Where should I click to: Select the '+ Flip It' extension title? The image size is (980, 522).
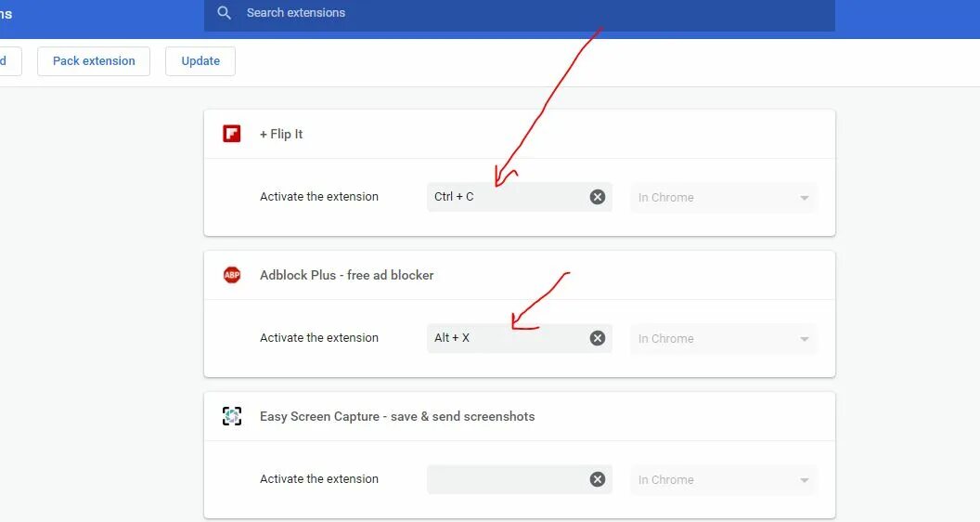(281, 134)
